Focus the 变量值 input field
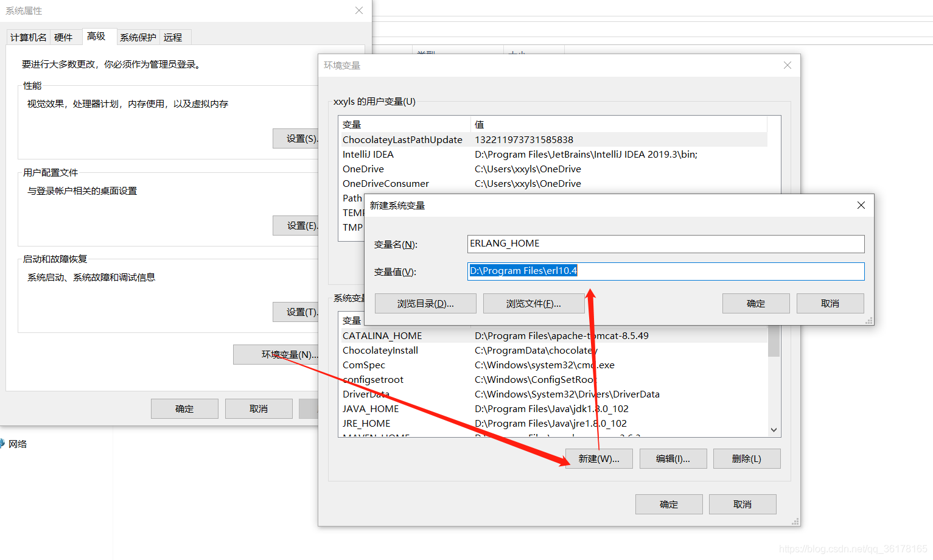This screenshot has height=560, width=933. 666,271
